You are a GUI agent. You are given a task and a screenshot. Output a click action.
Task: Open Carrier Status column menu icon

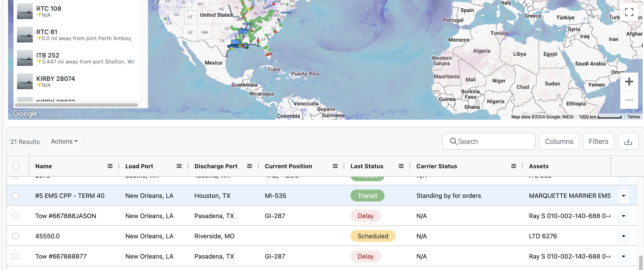click(513, 166)
